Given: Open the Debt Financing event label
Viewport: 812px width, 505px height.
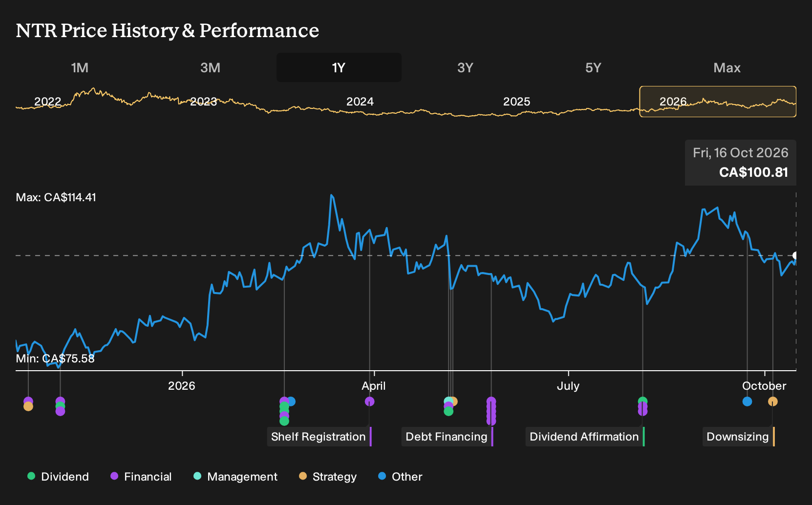Looking at the screenshot, I should pyautogui.click(x=448, y=437).
